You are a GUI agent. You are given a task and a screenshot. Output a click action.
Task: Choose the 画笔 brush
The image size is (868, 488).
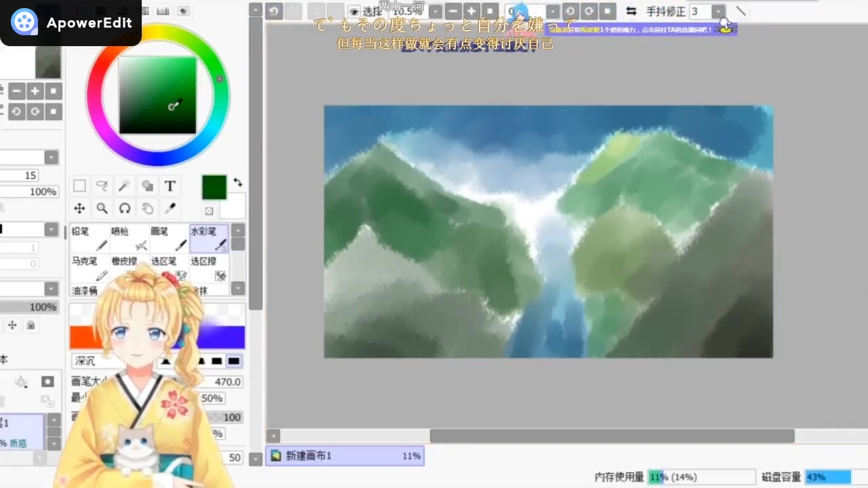[x=169, y=239]
